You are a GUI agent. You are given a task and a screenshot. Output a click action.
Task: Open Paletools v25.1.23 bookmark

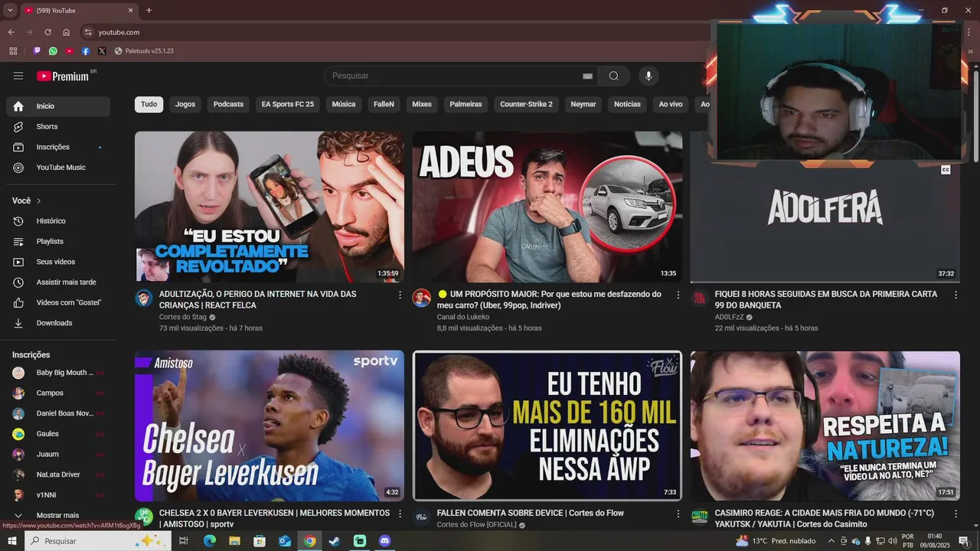[x=144, y=51]
